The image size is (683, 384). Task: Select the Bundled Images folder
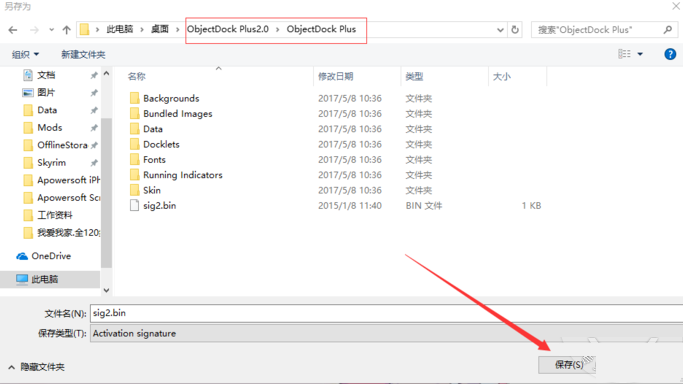coord(178,114)
